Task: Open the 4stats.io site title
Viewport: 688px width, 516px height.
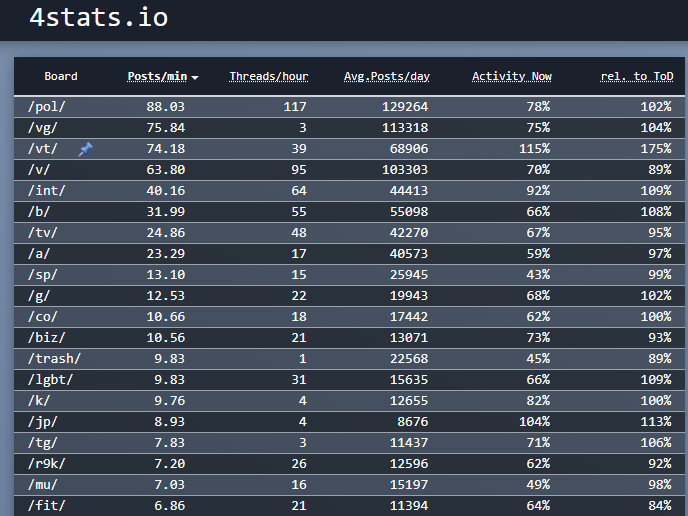Action: 98,18
